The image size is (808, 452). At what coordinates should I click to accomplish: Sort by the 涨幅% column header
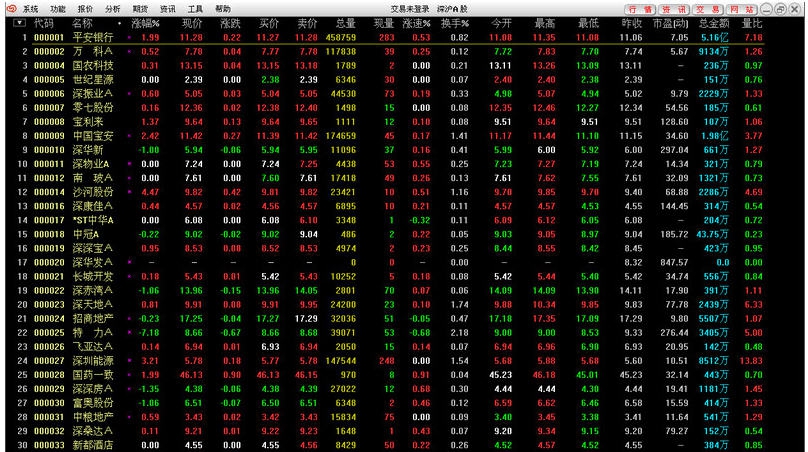(145, 22)
